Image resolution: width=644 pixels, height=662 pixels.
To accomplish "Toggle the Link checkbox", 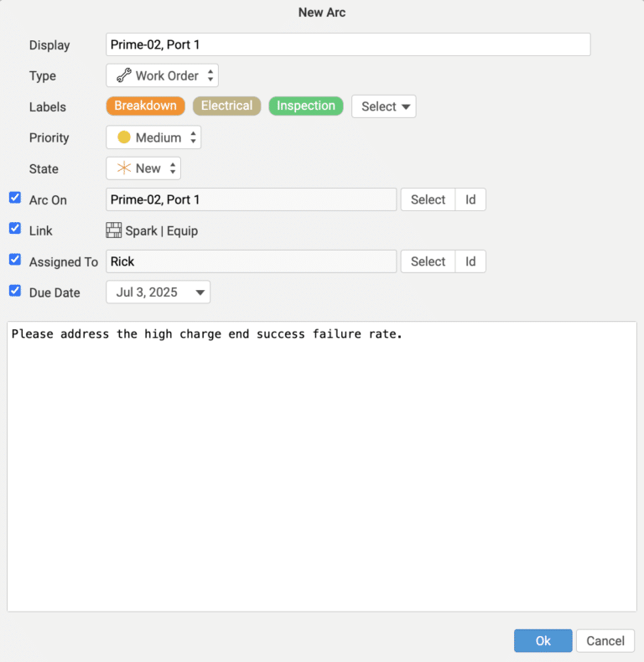I will click(x=15, y=228).
